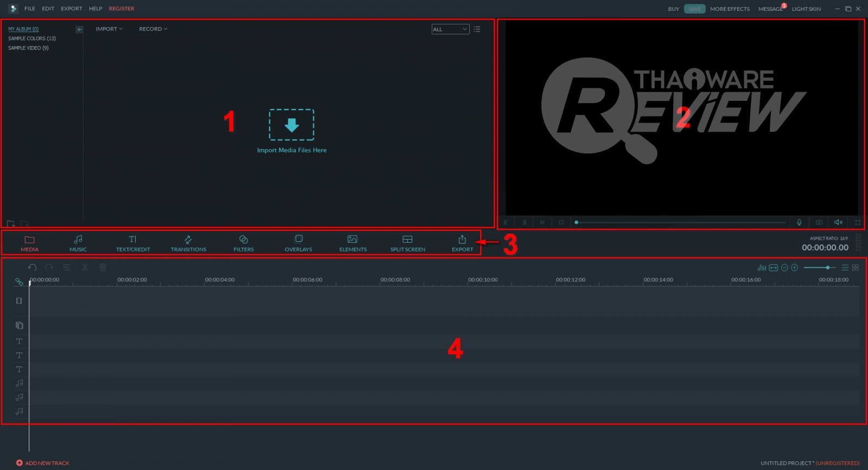Take a snapshot with the camera icon
Screen dimensions: 868x470
(x=819, y=222)
